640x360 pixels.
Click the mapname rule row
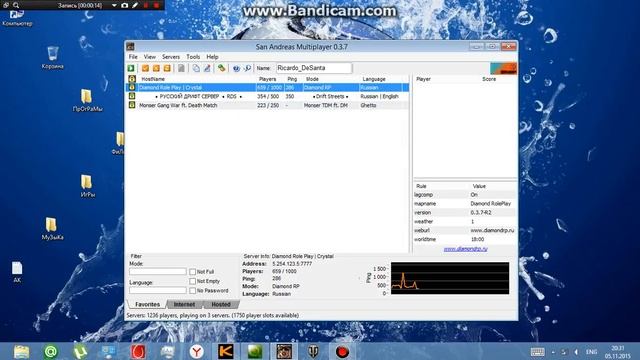[465, 204]
